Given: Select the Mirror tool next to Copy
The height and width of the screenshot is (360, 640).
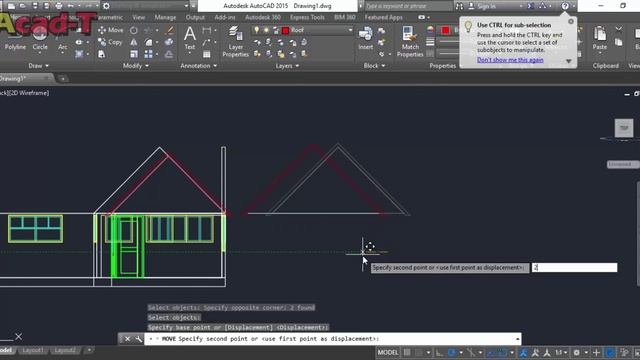Looking at the screenshot, I should pyautogui.click(x=133, y=42).
